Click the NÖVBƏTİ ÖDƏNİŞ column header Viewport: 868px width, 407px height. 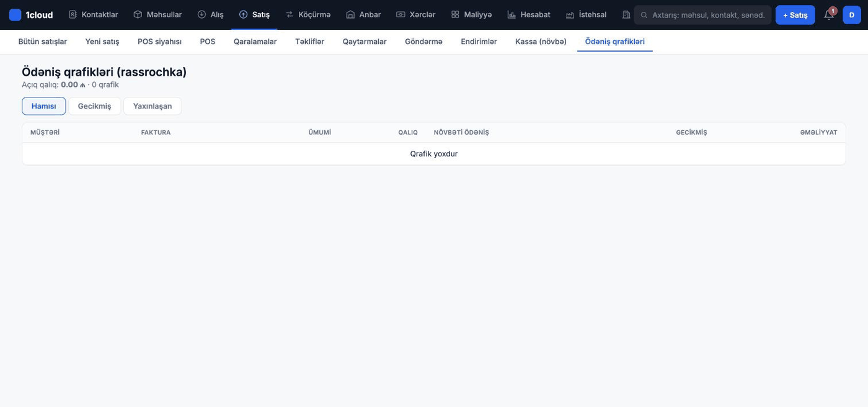[461, 133]
